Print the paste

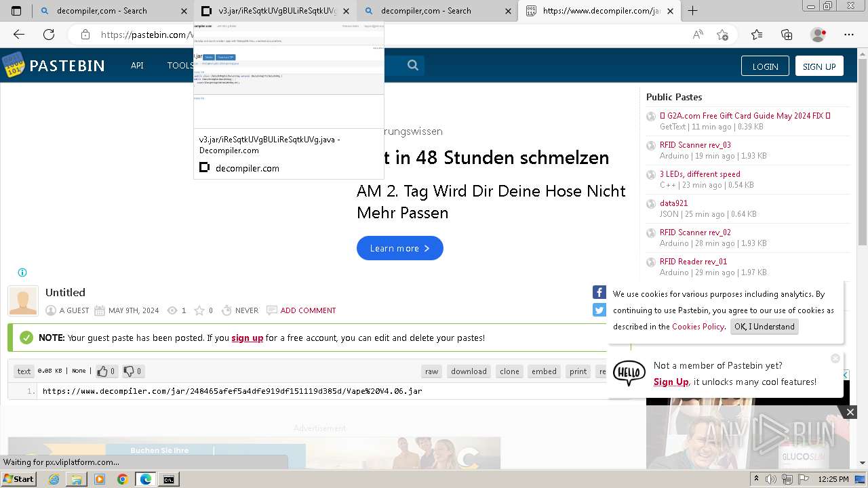(578, 371)
